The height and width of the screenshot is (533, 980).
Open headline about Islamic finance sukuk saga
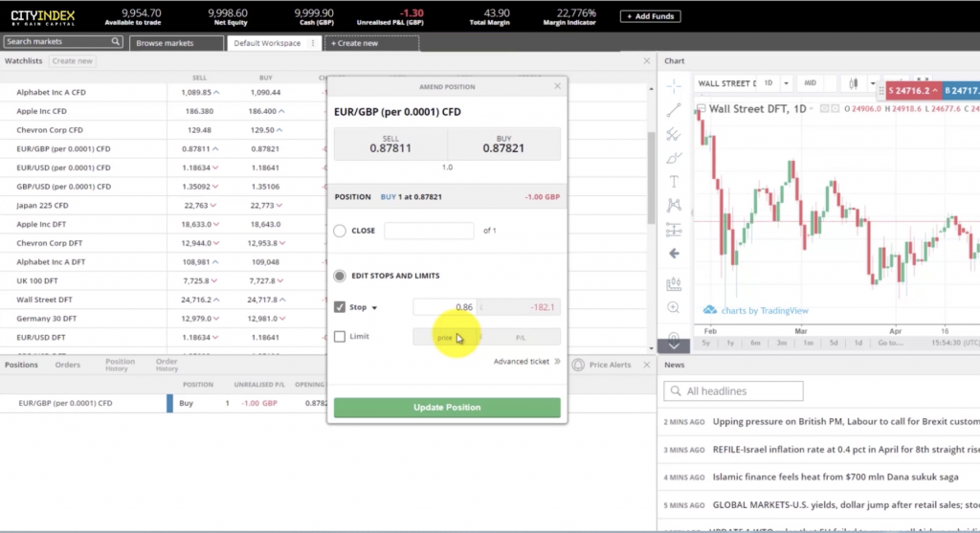(835, 477)
